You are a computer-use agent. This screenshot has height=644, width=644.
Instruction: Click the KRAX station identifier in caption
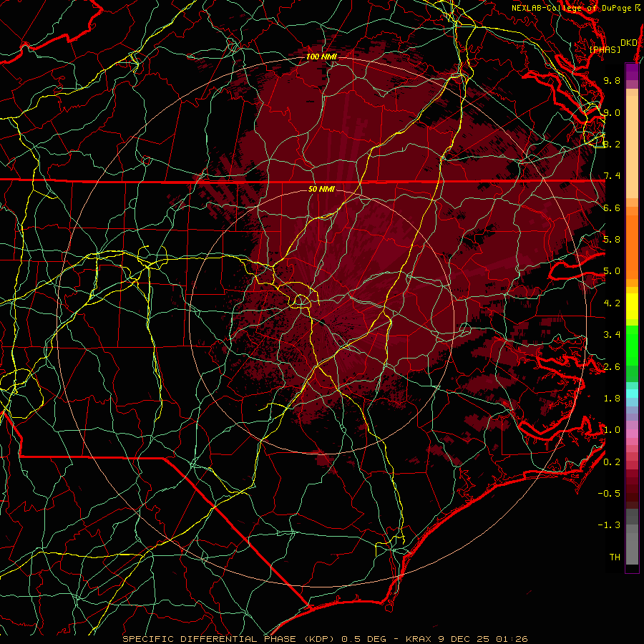[x=419, y=639]
